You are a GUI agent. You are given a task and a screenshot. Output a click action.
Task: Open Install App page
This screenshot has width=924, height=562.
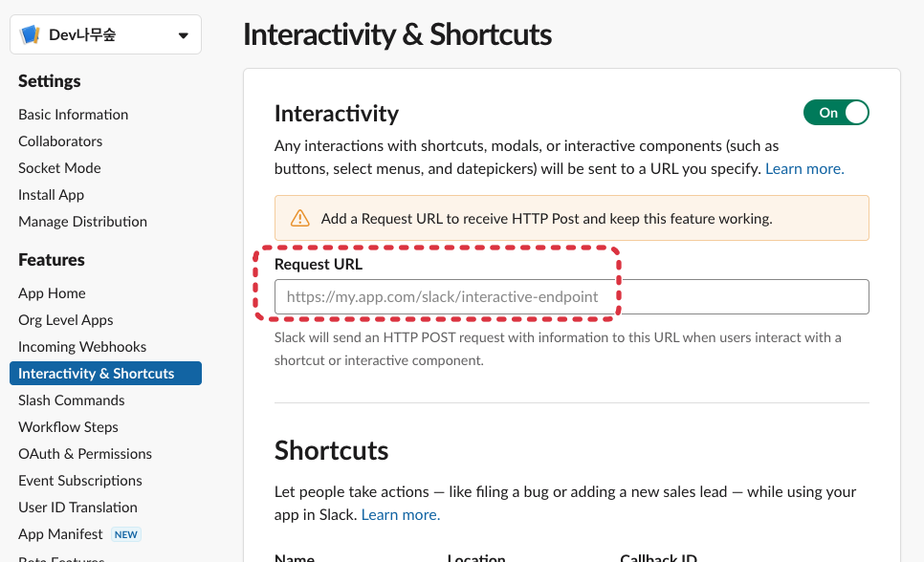(52, 195)
